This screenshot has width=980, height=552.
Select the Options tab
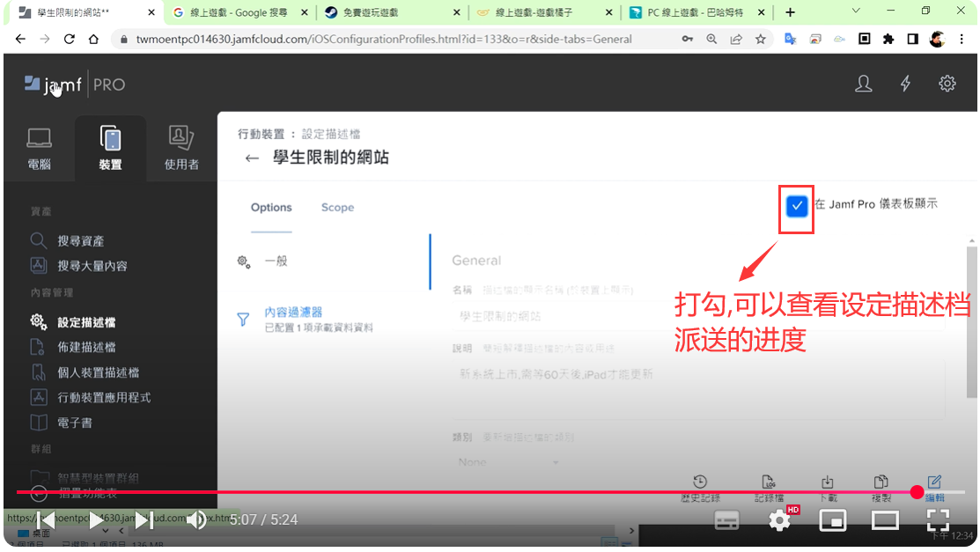(271, 208)
